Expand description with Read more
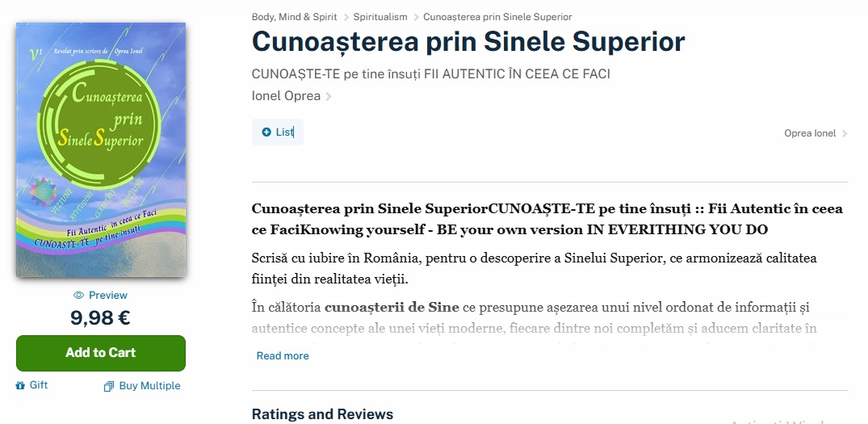The width and height of the screenshot is (868, 424). [283, 356]
